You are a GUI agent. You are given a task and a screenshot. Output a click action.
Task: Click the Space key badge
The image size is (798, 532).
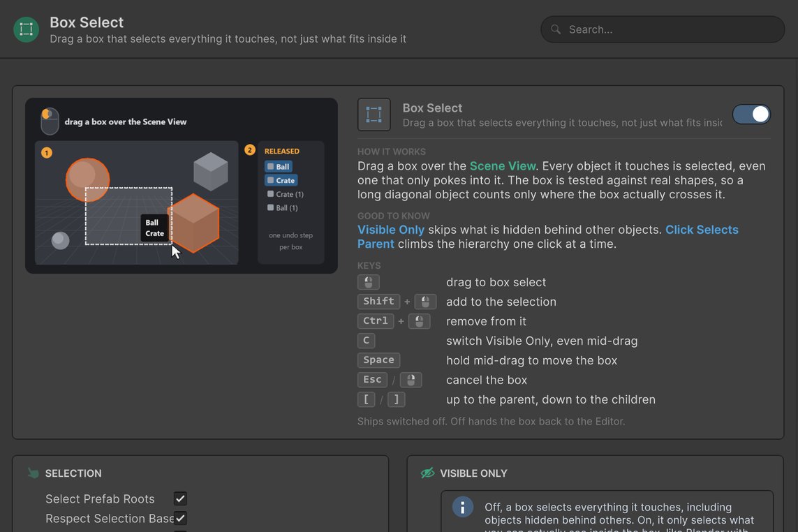tap(378, 360)
